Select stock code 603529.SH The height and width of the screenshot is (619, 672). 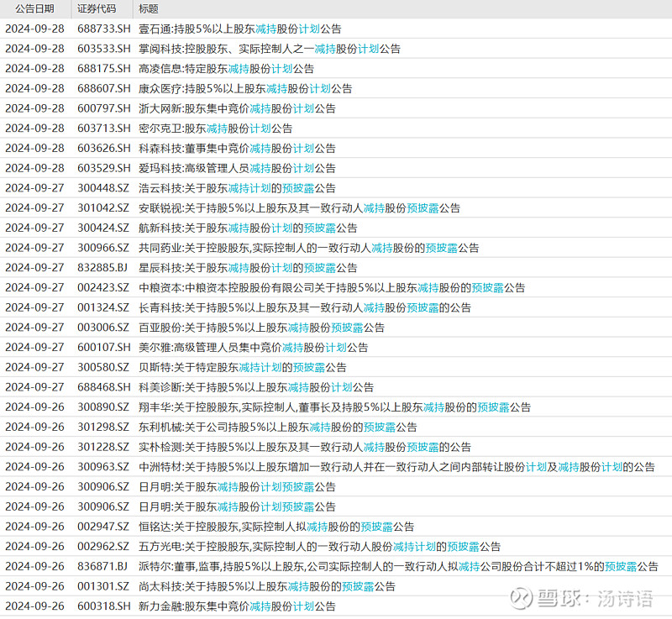pyautogui.click(x=103, y=168)
